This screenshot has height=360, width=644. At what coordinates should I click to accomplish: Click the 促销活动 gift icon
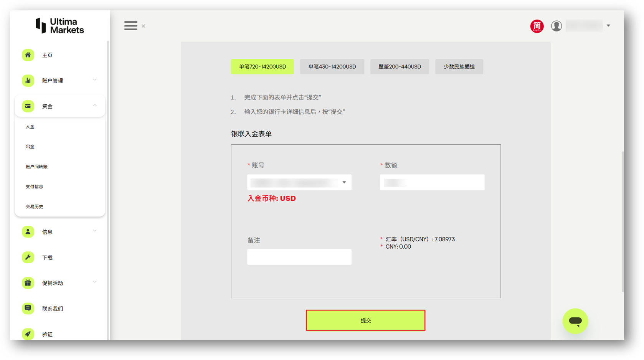coord(28,283)
